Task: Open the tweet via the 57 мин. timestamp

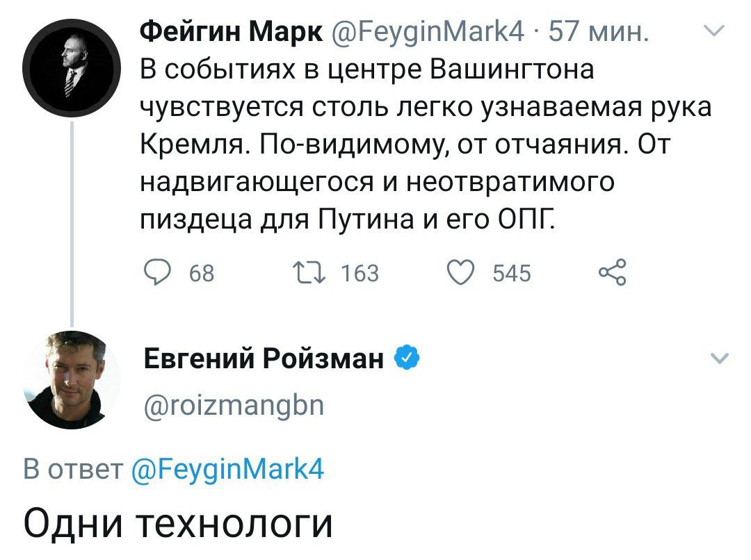Action: point(599,32)
